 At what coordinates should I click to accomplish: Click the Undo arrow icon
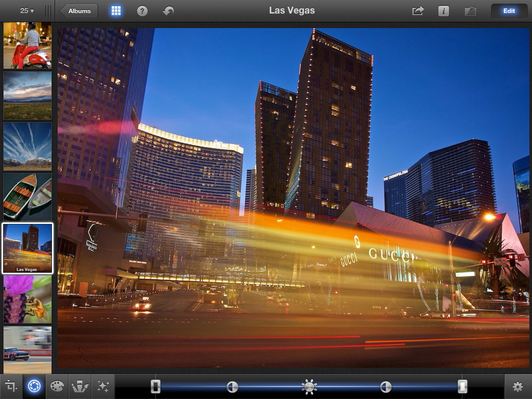[168, 11]
